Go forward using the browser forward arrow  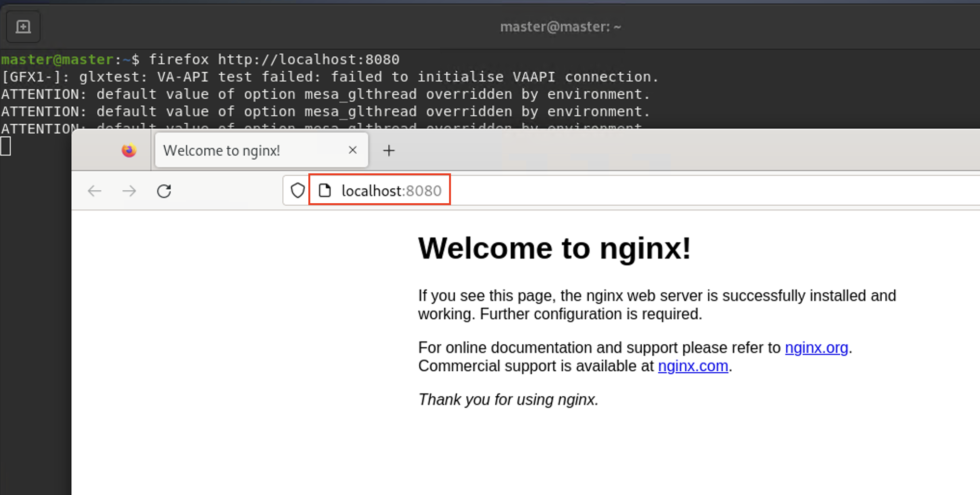[x=129, y=191]
